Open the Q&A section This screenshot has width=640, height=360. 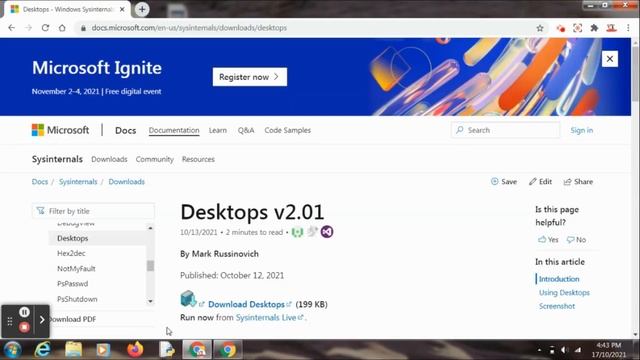point(246,130)
